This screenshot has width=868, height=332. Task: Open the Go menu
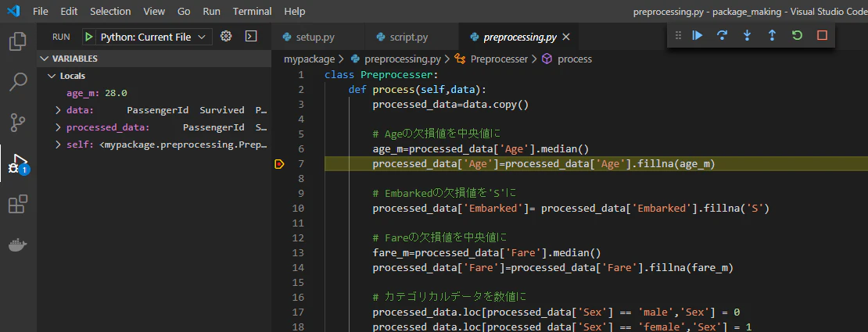tap(184, 11)
